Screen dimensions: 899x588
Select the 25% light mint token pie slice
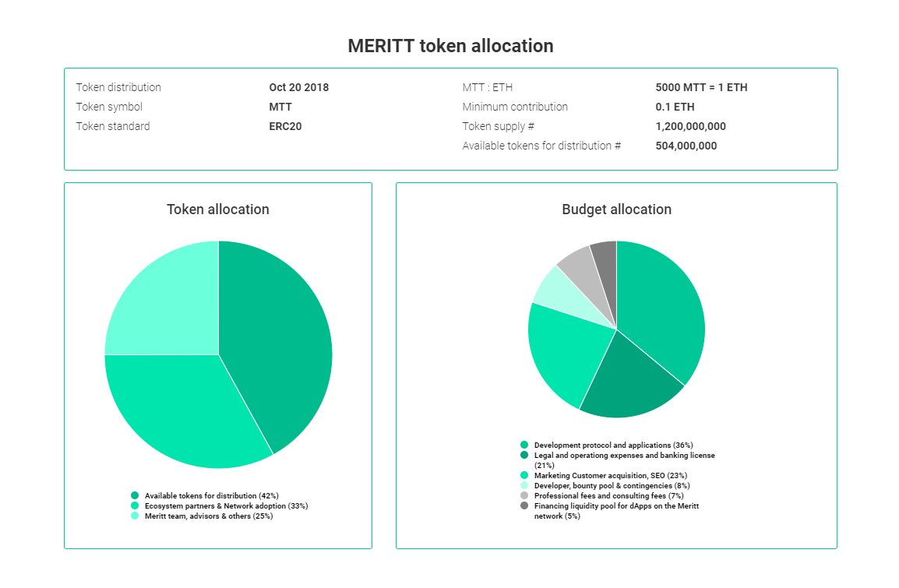tap(166, 304)
